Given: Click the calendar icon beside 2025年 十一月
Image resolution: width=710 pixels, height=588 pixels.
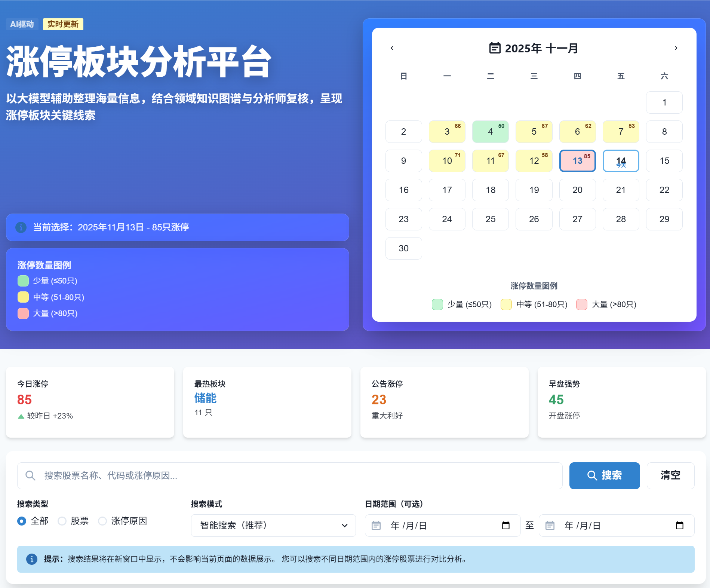Looking at the screenshot, I should tap(495, 48).
